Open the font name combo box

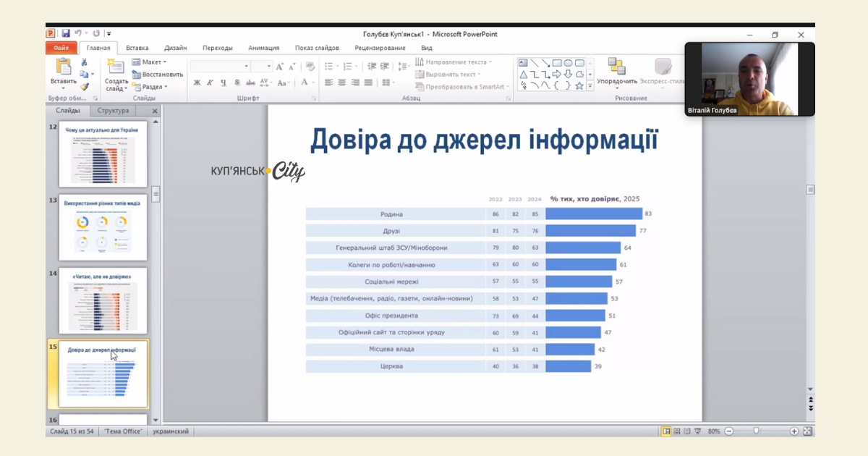(x=220, y=66)
